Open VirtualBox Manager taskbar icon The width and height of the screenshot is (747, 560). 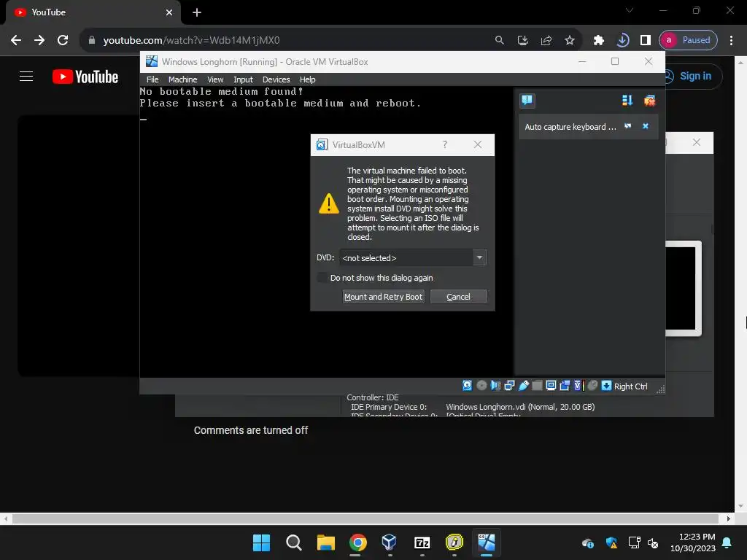tap(390, 542)
